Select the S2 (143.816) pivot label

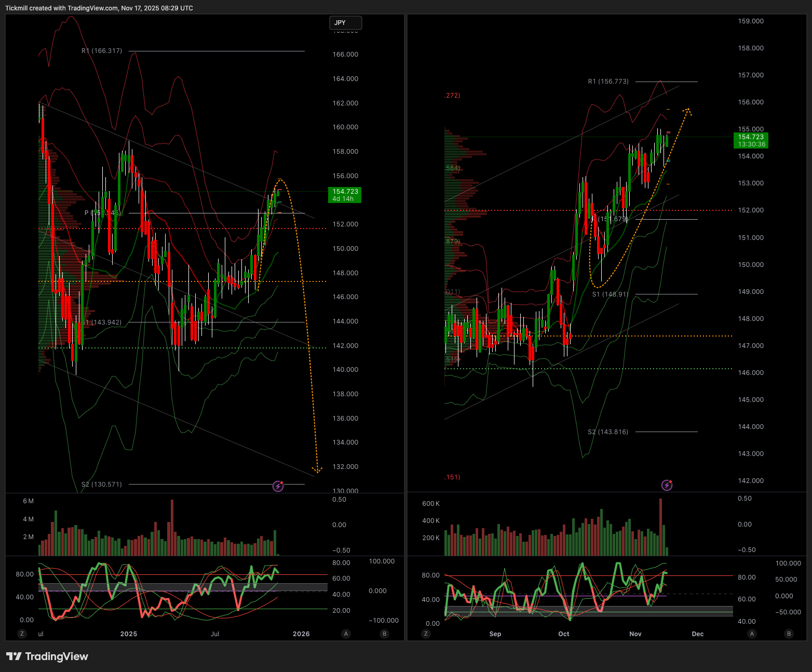pos(608,432)
